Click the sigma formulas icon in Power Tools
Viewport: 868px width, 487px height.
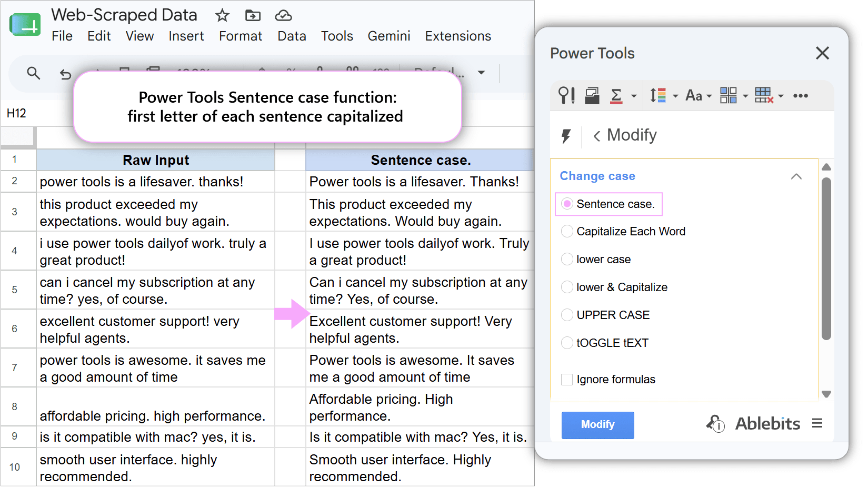point(616,96)
